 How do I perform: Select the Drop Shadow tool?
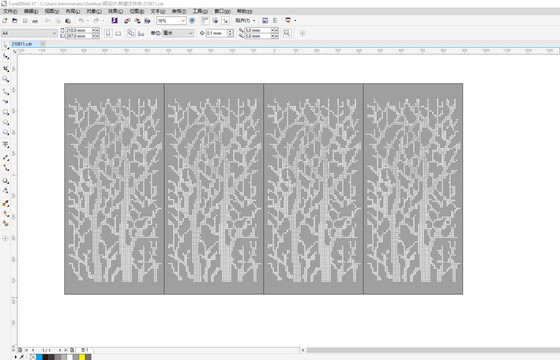[x=5, y=181]
